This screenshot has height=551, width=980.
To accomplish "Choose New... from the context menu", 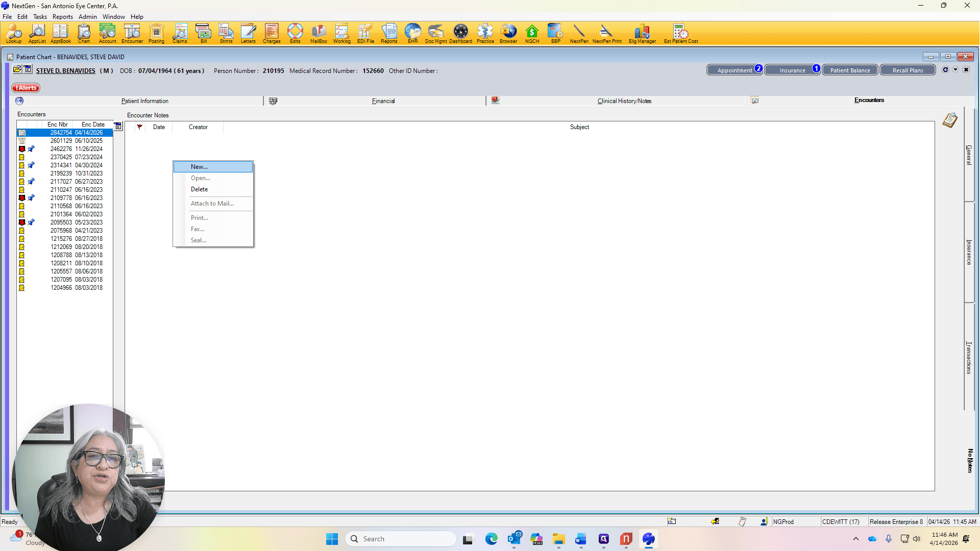I will pyautogui.click(x=213, y=167).
